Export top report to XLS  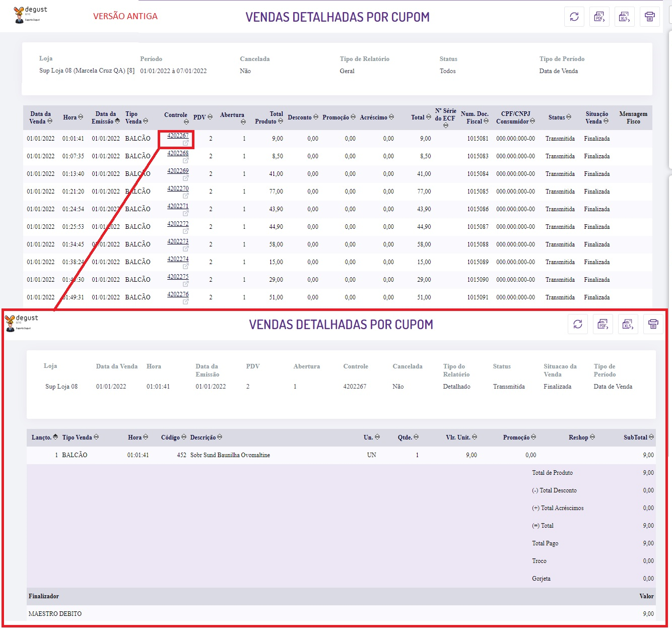coord(625,17)
